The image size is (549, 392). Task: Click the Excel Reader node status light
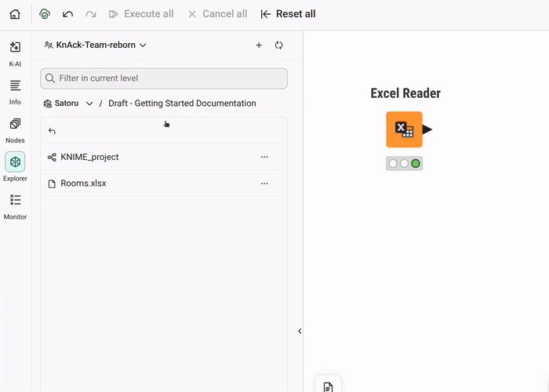404,163
